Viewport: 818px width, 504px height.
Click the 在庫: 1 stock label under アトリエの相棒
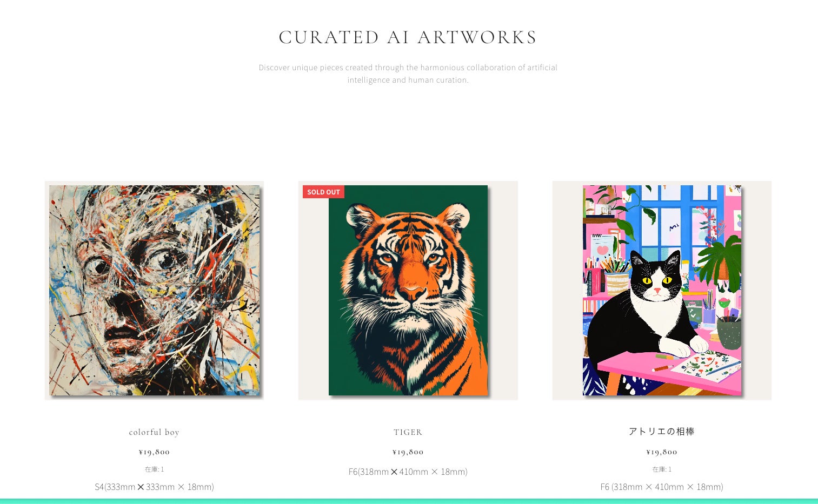(x=662, y=469)
